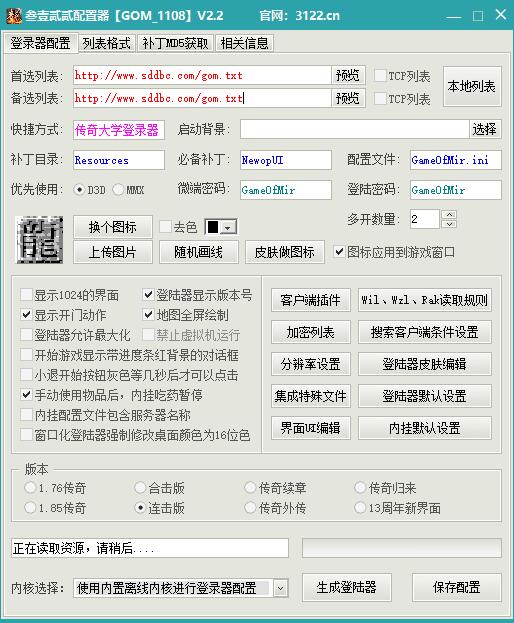Toggle 显示开门动作 checkbox
This screenshot has width=514, height=623.
[26, 315]
